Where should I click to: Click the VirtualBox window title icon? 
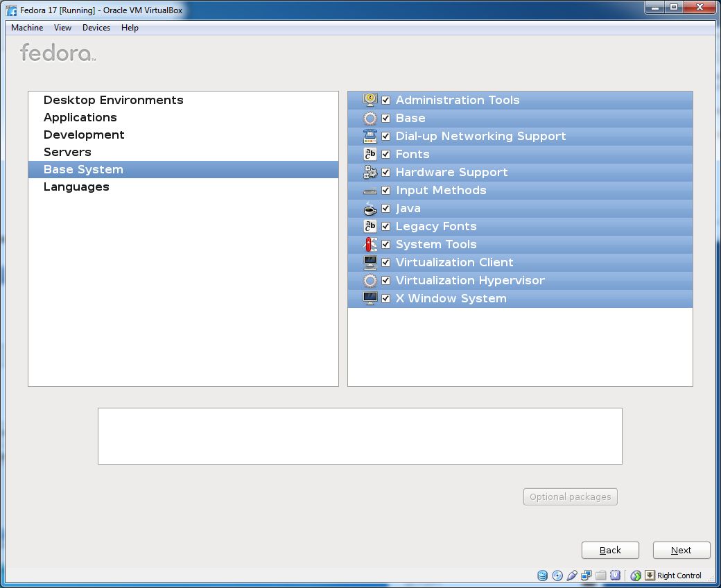pos(11,10)
